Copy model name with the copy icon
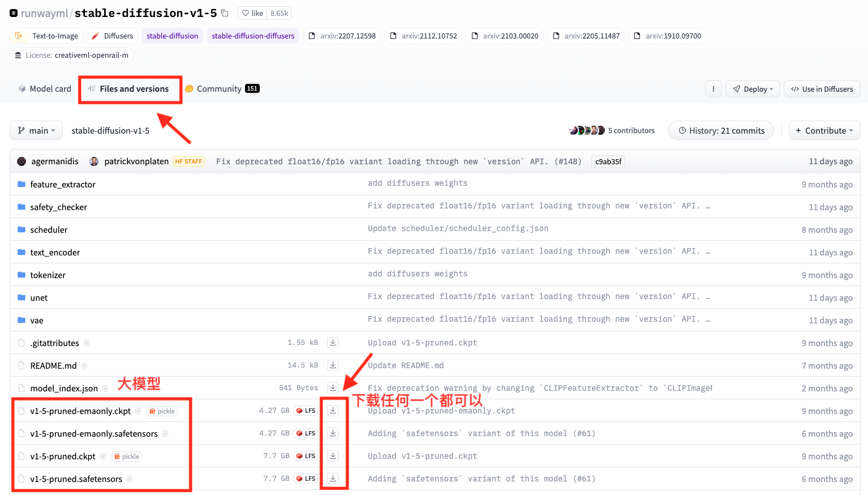 [225, 13]
